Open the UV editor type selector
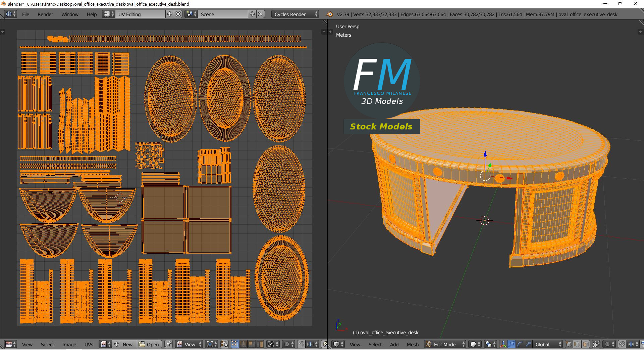 point(10,344)
